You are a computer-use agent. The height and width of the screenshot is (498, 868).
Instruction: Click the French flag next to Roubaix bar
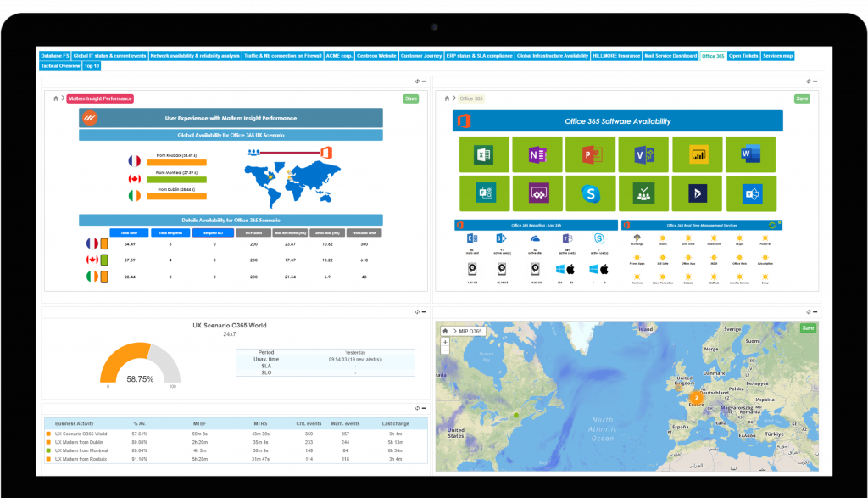135,160
